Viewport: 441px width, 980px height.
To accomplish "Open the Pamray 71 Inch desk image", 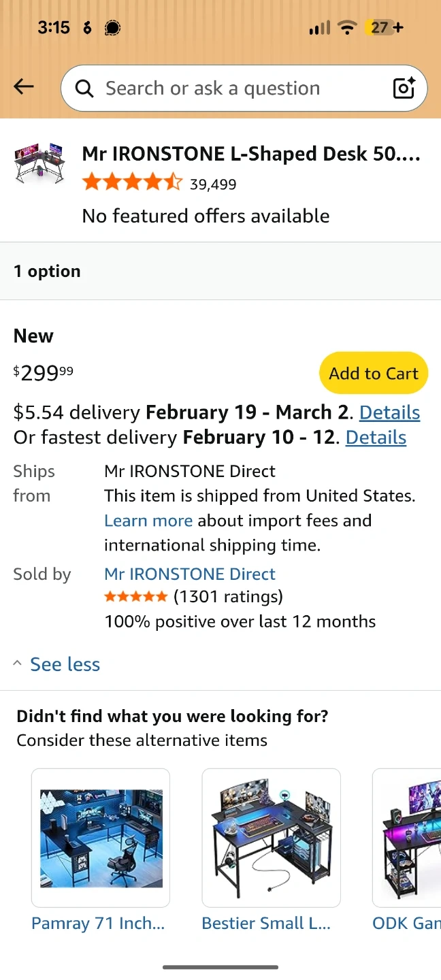I will coord(101,838).
